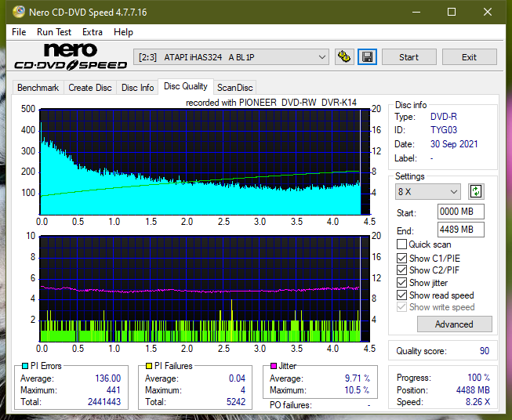Click PI Errors total 2441443
The height and width of the screenshot is (420, 512).
[104, 402]
